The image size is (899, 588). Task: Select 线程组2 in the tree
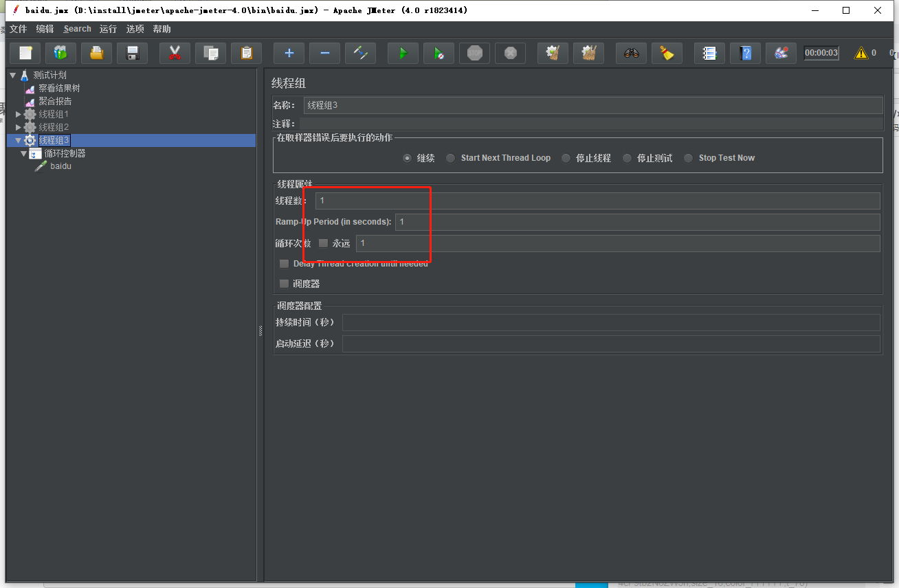[x=54, y=127]
